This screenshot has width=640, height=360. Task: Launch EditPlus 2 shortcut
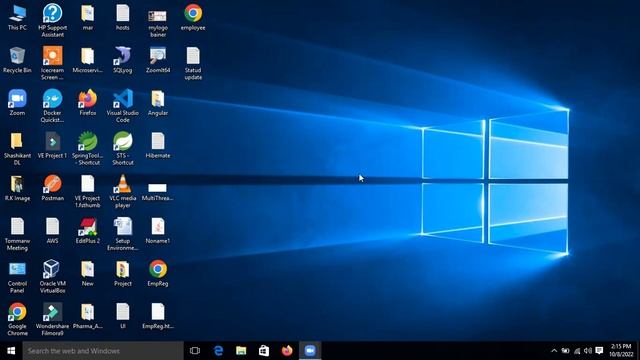(x=88, y=231)
